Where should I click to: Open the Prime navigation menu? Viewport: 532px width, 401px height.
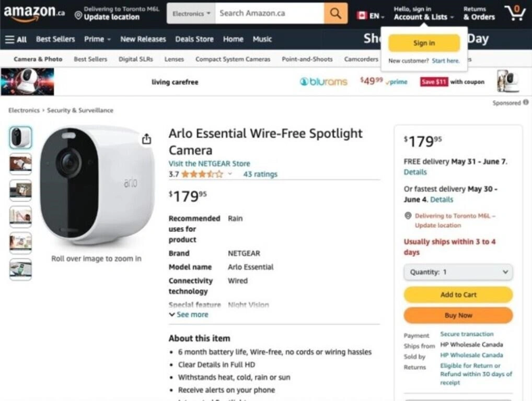[97, 39]
